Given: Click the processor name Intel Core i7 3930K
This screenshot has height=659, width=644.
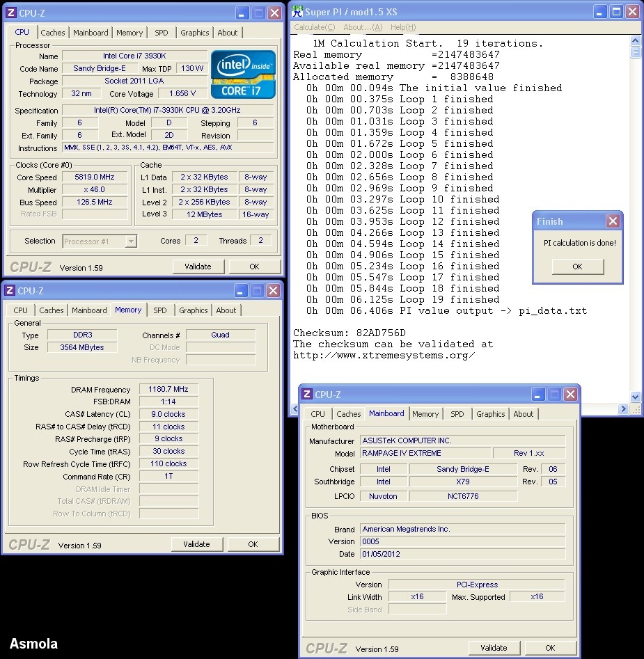Looking at the screenshot, I should point(134,56).
